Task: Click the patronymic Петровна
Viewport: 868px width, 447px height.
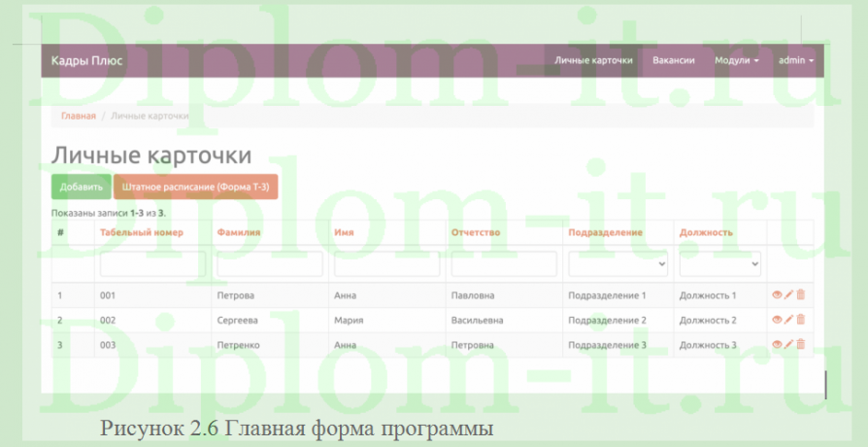Action: click(472, 345)
